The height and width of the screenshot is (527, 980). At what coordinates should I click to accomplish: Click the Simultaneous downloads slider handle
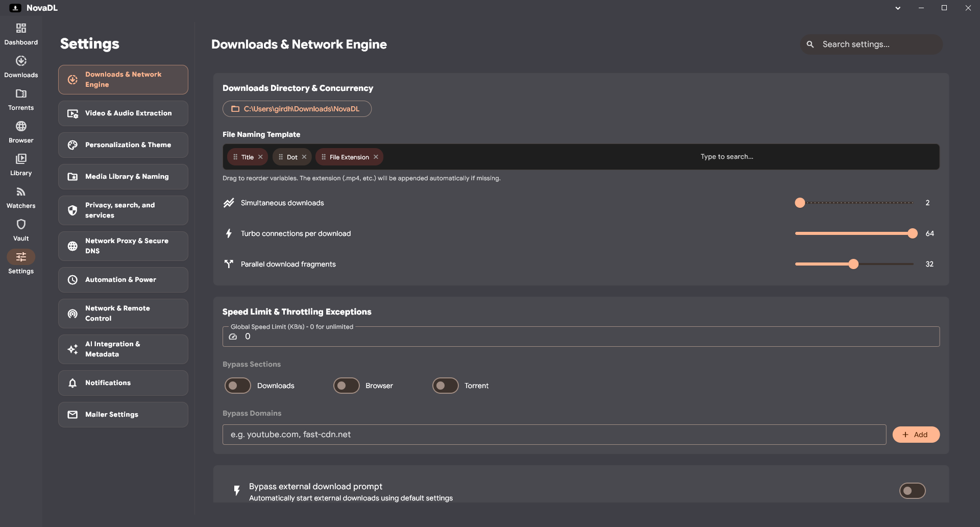pyautogui.click(x=800, y=203)
